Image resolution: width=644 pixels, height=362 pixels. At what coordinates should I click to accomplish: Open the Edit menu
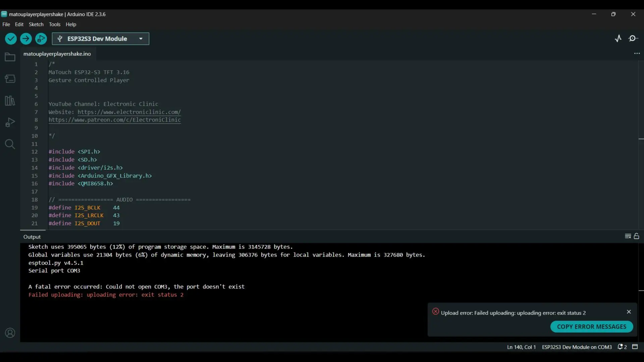[19, 24]
